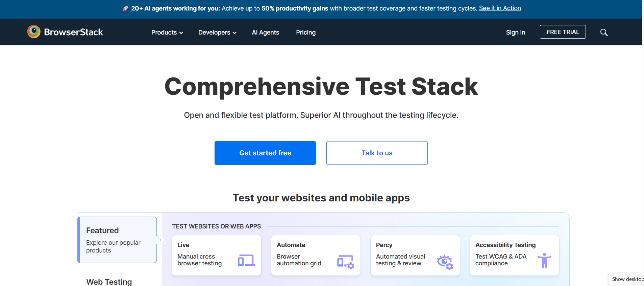The height and width of the screenshot is (286, 644).
Task: Expand the Developers dropdown menu
Action: (x=217, y=32)
